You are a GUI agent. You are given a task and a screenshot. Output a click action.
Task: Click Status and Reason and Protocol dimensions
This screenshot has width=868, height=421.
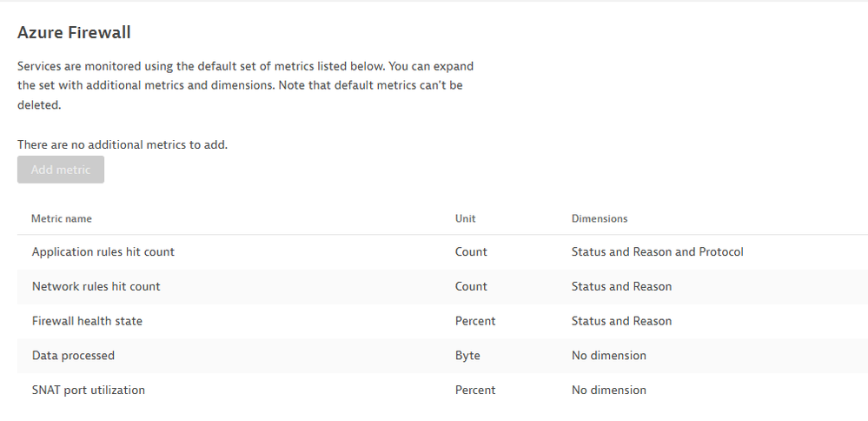click(657, 252)
